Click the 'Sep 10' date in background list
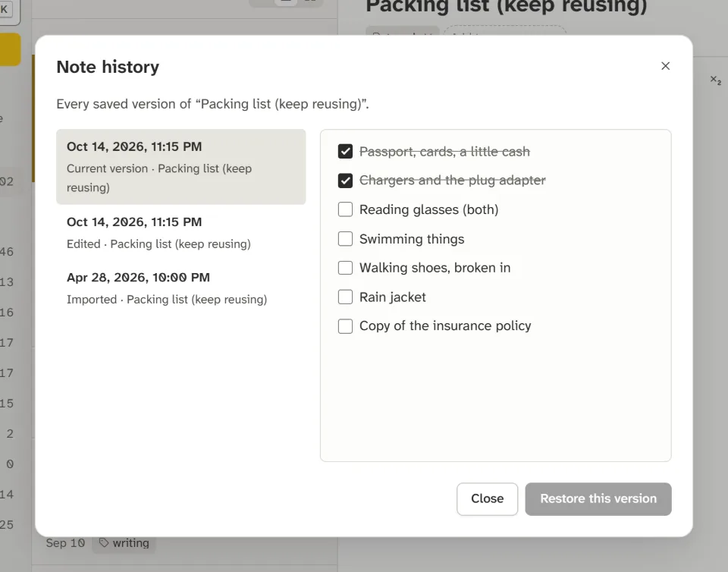 65,542
